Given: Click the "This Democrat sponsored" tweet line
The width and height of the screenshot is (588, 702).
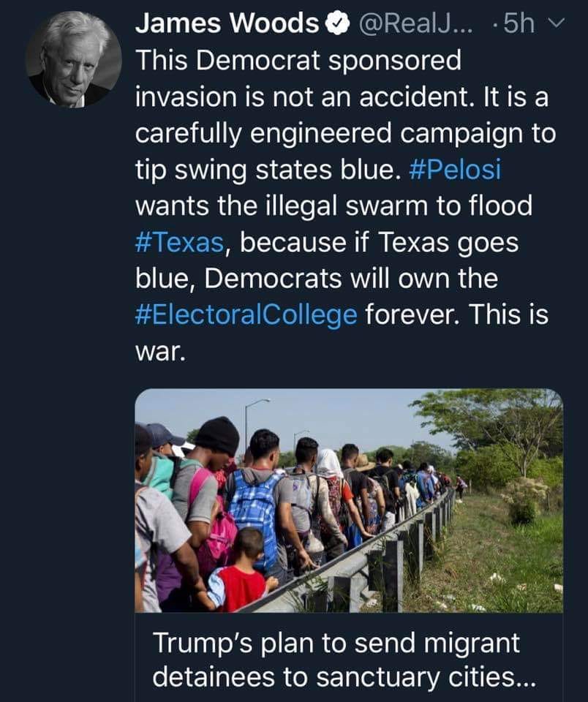Looking at the screenshot, I should point(298,61).
